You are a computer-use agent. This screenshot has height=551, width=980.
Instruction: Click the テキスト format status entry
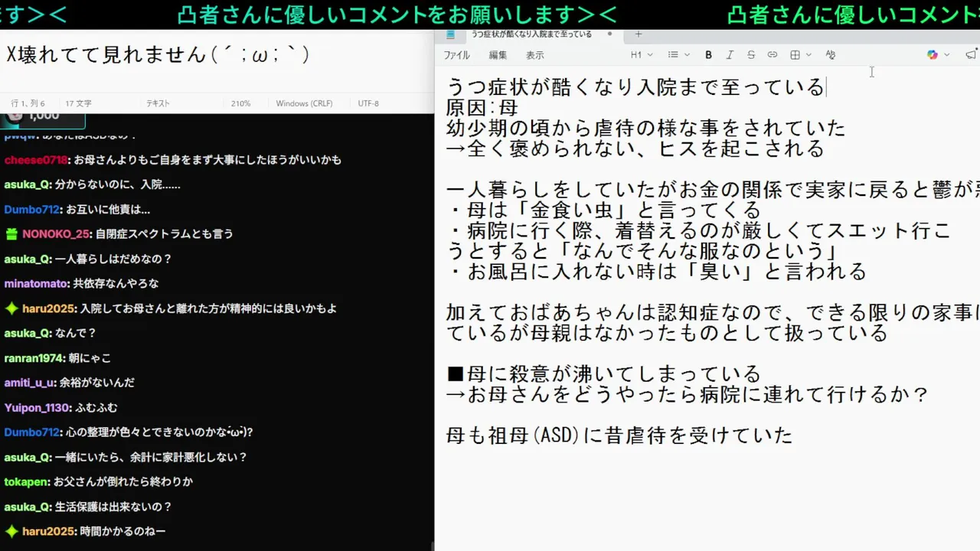pos(158,103)
